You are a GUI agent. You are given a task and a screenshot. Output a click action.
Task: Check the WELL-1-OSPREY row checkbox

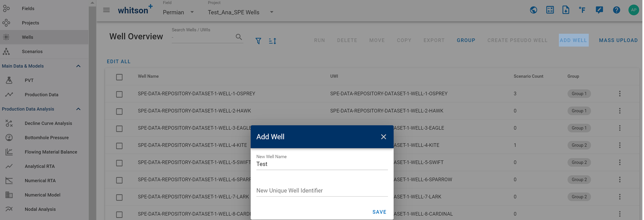(x=119, y=94)
